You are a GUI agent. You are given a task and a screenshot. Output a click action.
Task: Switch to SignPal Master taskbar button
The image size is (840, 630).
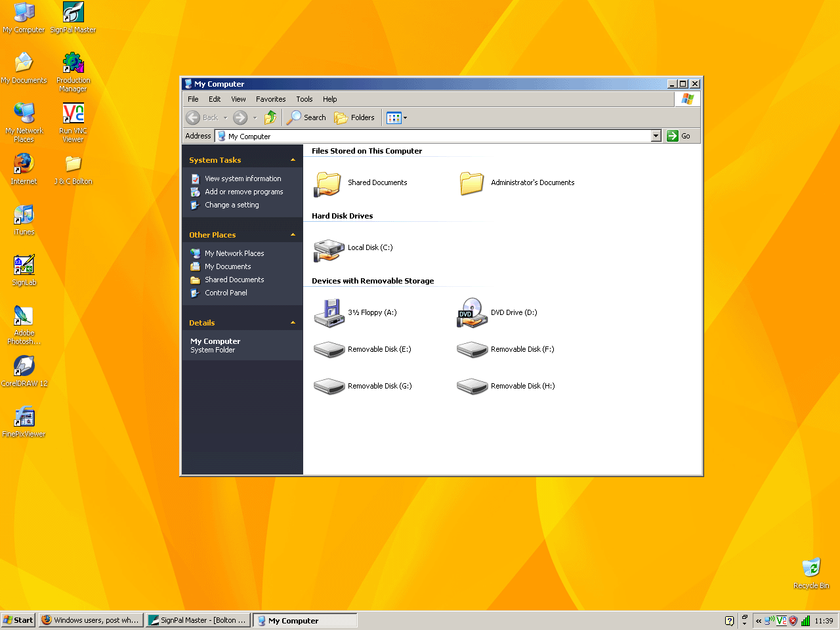198,620
